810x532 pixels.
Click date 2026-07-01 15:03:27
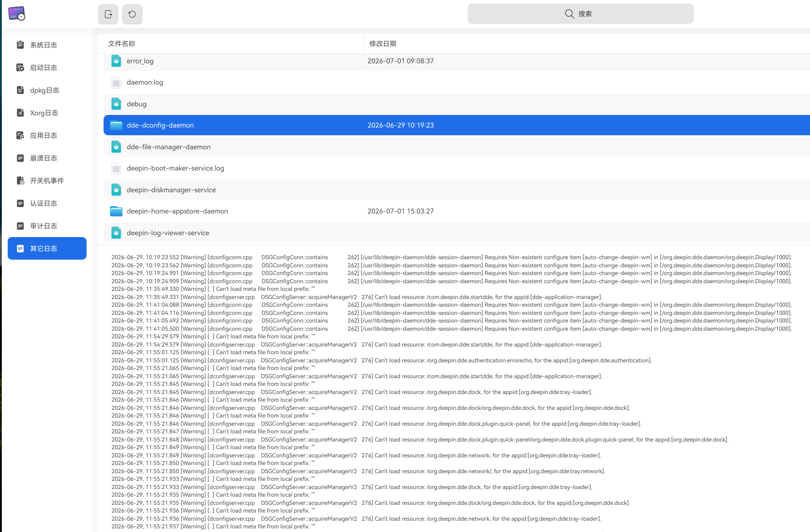tap(400, 211)
